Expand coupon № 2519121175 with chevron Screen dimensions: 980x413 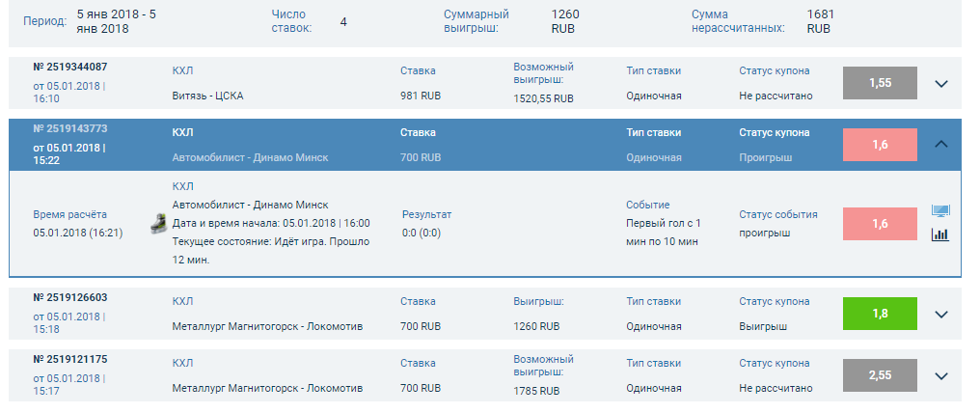(x=942, y=375)
